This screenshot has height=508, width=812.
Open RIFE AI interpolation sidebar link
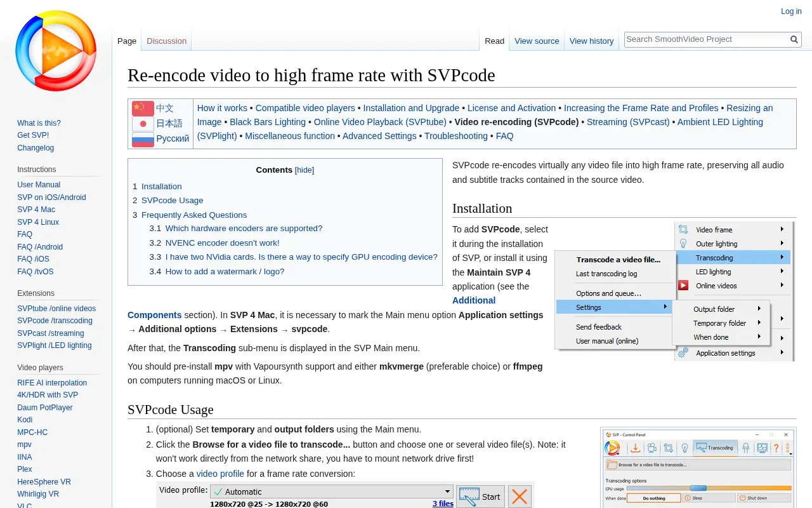pos(52,383)
